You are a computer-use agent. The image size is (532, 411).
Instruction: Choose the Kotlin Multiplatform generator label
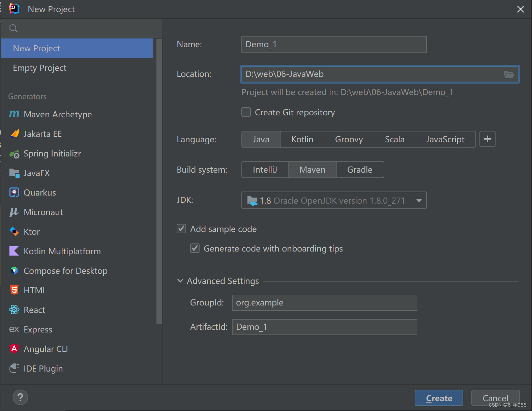click(62, 251)
